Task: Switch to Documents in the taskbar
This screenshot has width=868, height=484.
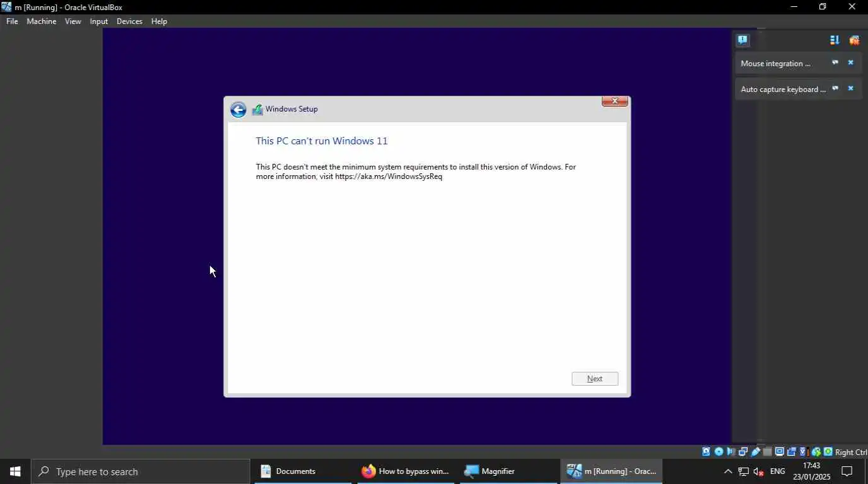Action: (x=303, y=471)
